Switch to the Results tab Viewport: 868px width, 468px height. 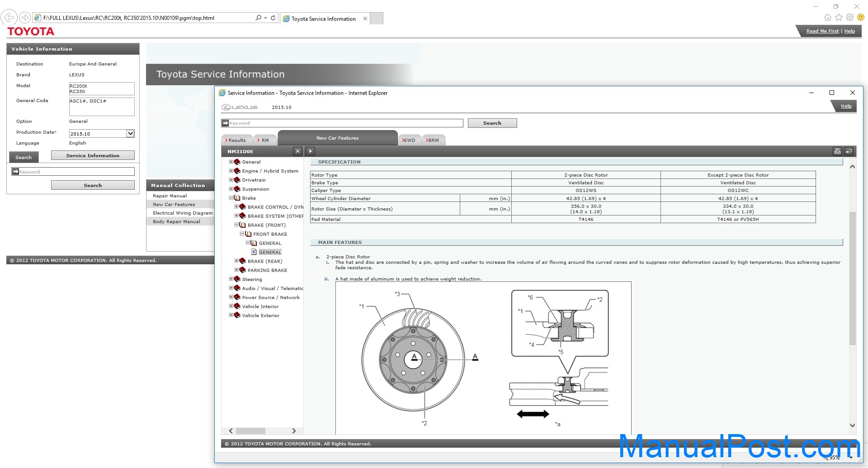237,140
